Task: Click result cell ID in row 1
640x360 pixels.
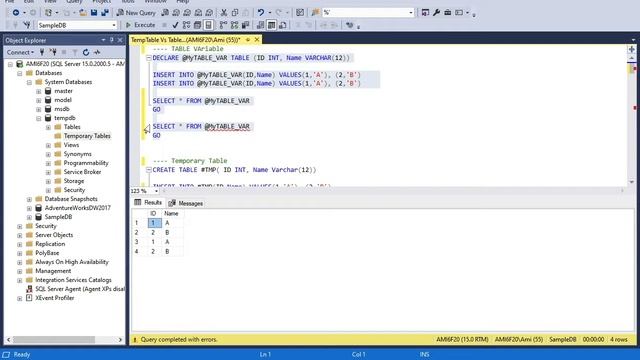Action: point(154,223)
